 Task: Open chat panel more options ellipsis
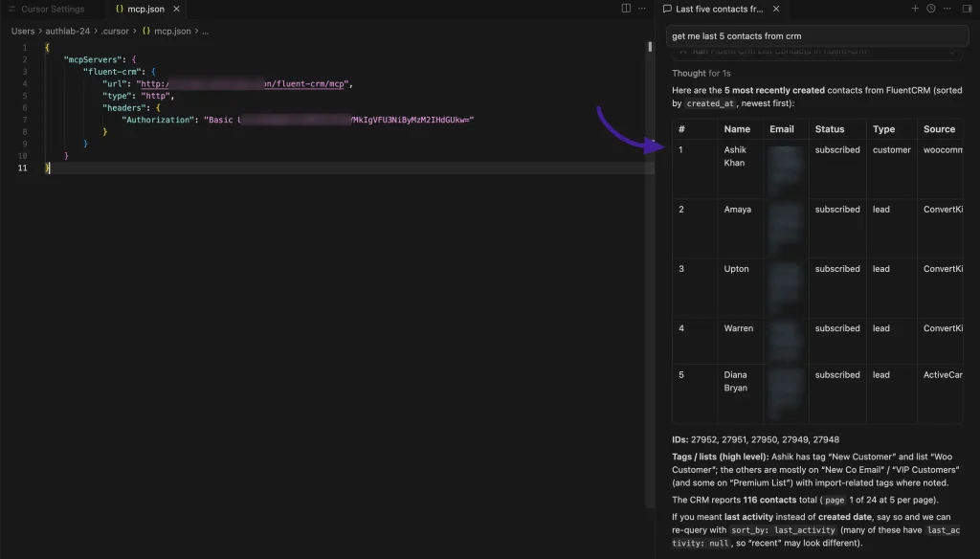947,8
